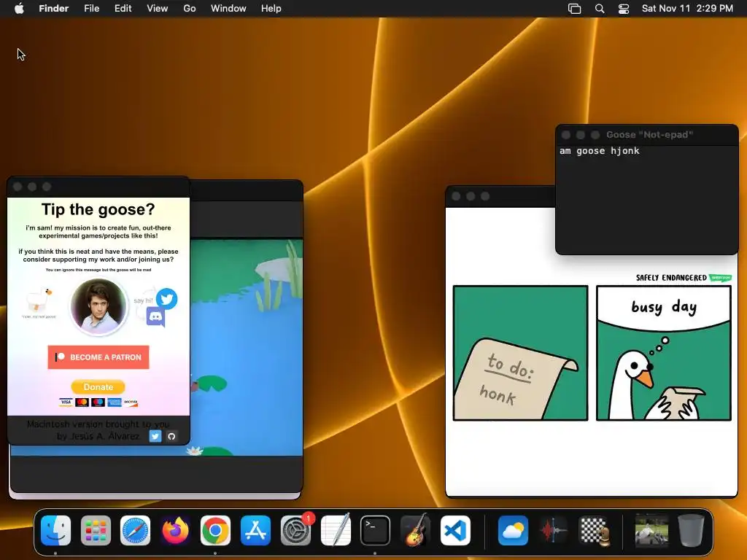Screen dimensions: 747x560
Task: Open the Finder menu
Action: (54, 9)
